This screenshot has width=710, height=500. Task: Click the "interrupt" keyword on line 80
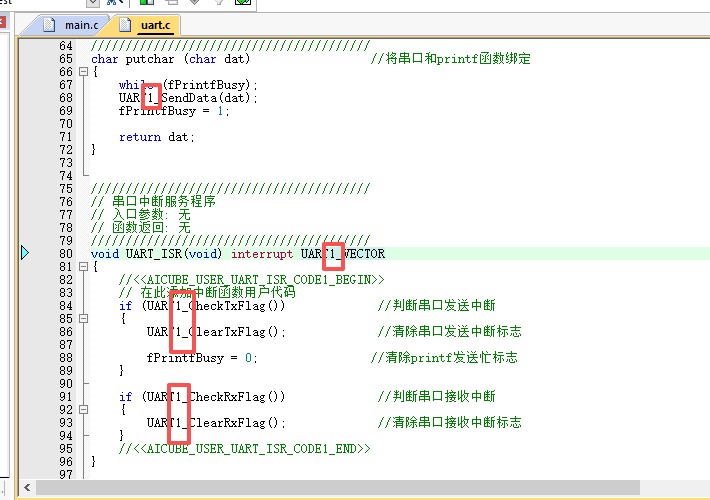pyautogui.click(x=262, y=254)
